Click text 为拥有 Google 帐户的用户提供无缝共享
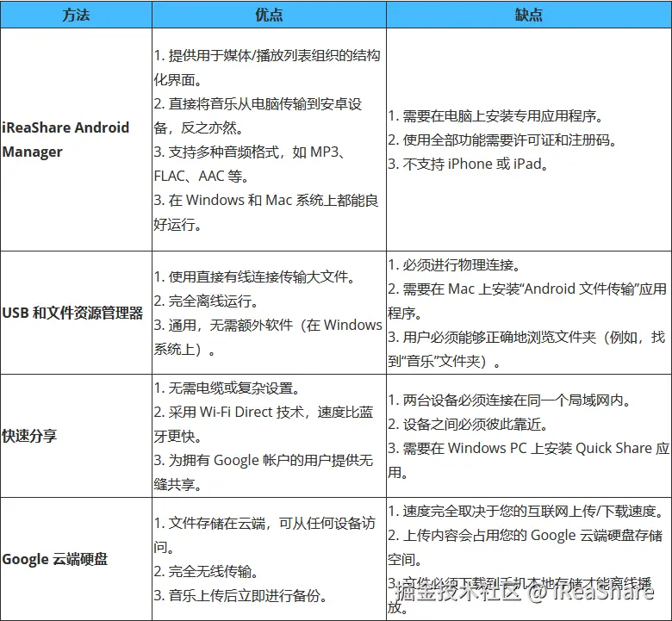672x621 pixels. click(263, 472)
